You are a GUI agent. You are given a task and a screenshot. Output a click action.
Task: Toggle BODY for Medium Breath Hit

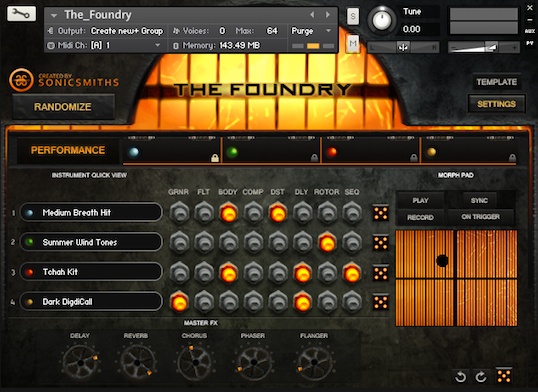click(x=228, y=213)
